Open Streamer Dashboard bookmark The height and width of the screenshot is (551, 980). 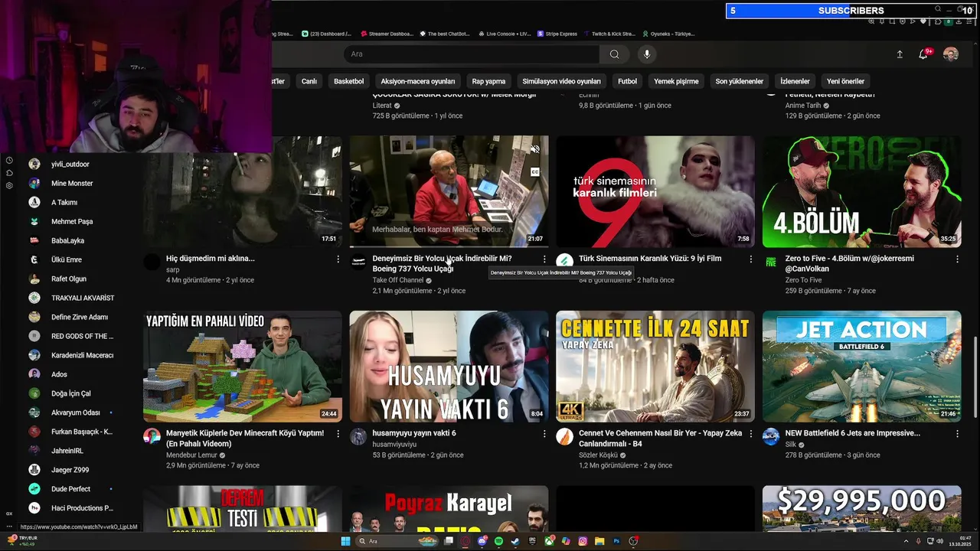click(x=386, y=34)
